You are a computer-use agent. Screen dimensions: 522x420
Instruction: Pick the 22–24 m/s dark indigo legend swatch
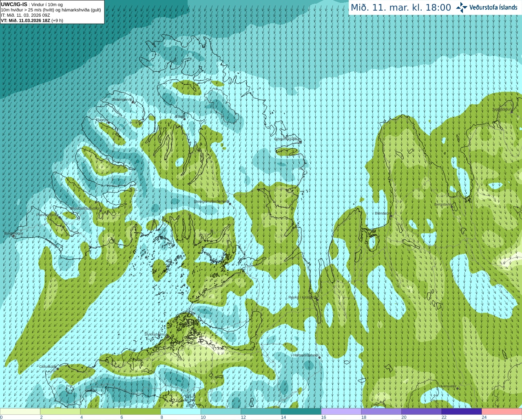pos(462,411)
